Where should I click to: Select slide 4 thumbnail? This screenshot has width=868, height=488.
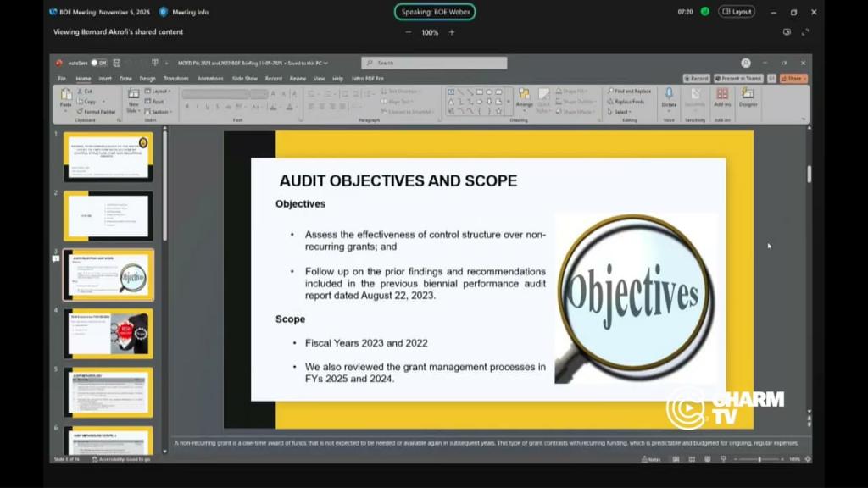[108, 332]
